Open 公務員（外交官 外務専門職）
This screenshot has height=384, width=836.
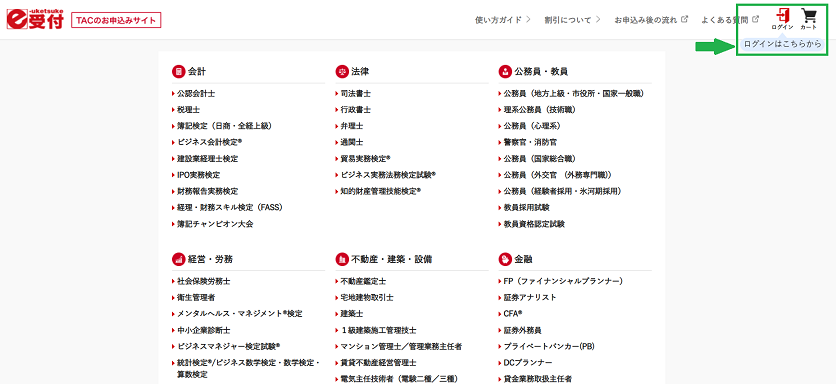pyautogui.click(x=558, y=174)
